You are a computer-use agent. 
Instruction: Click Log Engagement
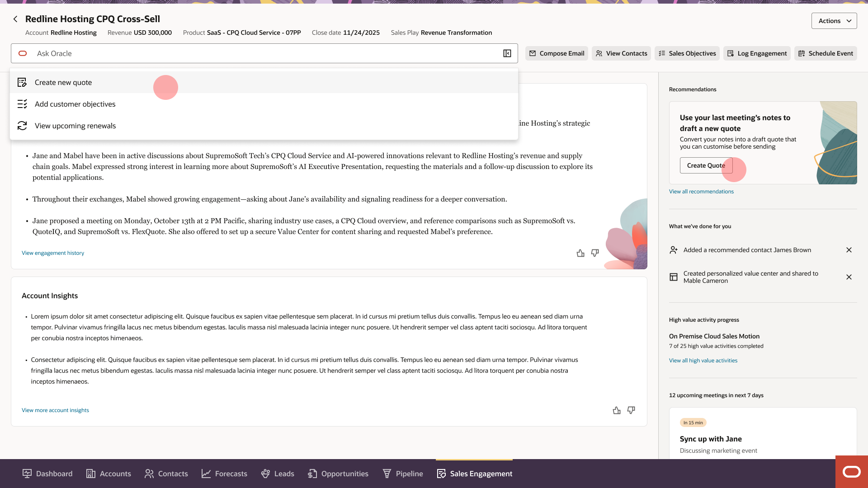point(757,53)
